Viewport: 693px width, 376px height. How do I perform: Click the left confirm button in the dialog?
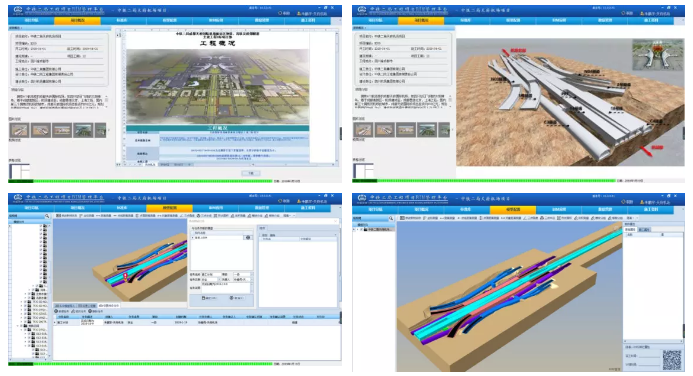[x=209, y=298]
